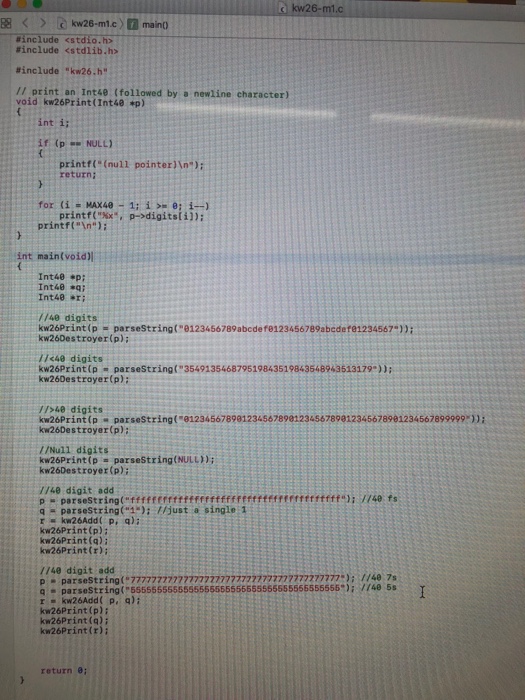
Task: Click the 'Int40 *p;' declaration
Action: tap(62, 277)
